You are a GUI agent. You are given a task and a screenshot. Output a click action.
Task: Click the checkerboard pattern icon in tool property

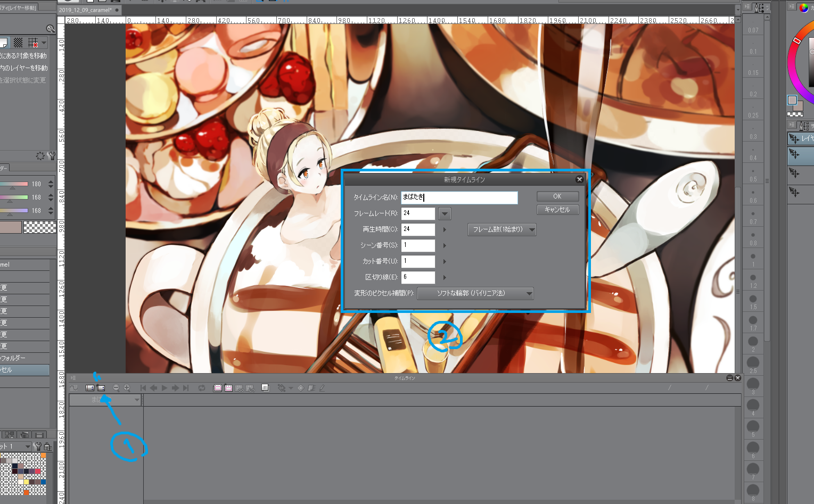click(x=18, y=43)
